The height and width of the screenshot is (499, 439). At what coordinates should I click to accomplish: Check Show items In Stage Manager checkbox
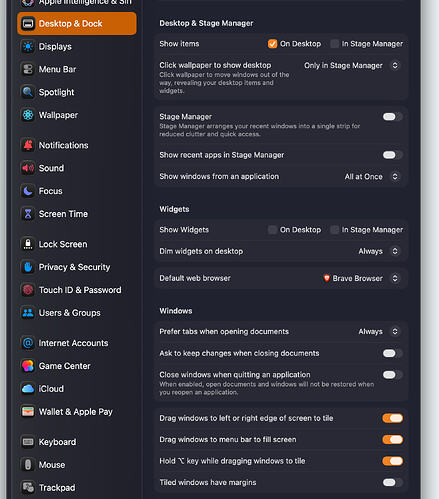(x=334, y=44)
